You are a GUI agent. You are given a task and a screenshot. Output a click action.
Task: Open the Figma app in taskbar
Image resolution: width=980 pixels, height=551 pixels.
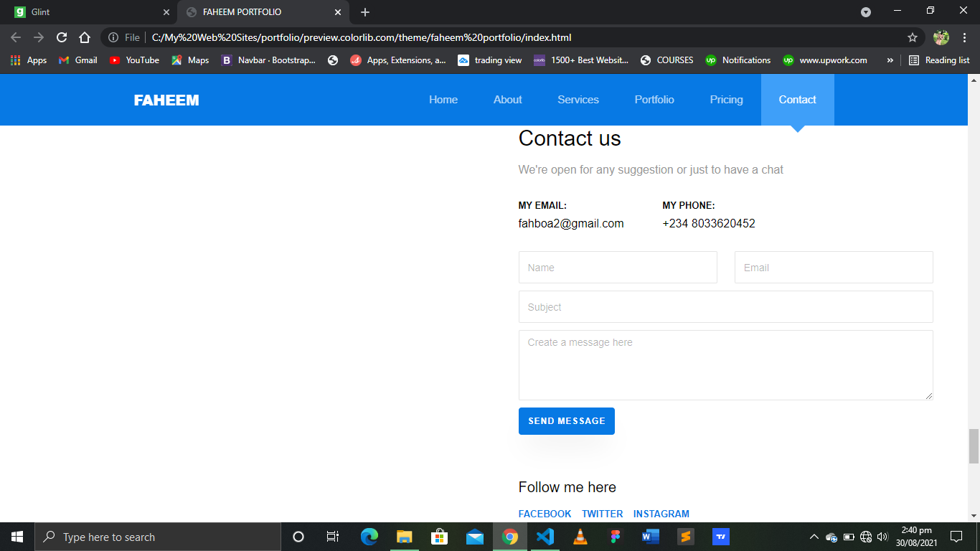tap(615, 537)
